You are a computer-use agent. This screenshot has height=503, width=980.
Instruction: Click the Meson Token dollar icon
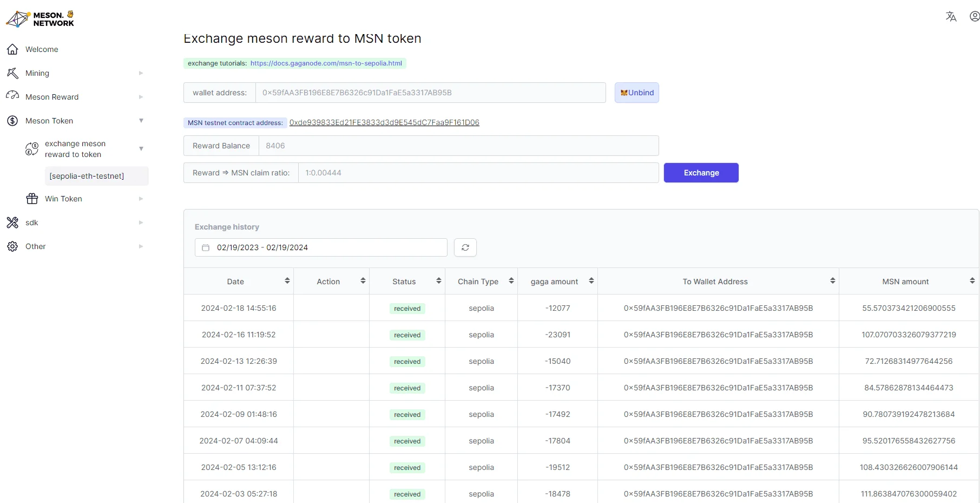coord(12,121)
